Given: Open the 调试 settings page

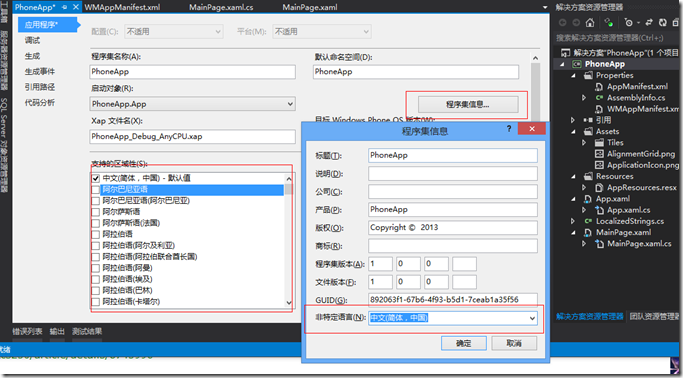Looking at the screenshot, I should (32, 40).
